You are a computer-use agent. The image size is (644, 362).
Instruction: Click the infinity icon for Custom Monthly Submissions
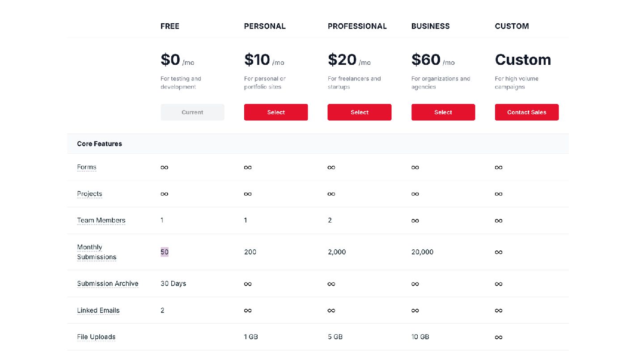click(x=499, y=253)
